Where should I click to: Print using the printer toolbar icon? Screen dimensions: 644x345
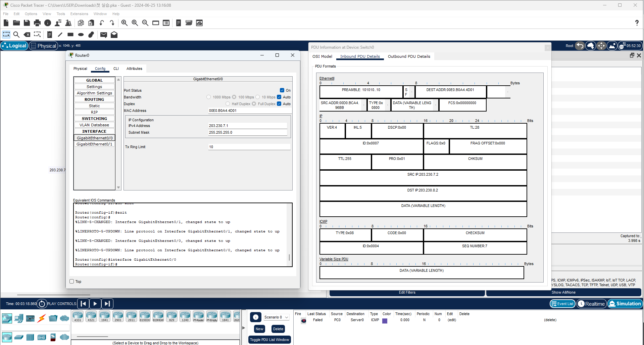pyautogui.click(x=37, y=23)
